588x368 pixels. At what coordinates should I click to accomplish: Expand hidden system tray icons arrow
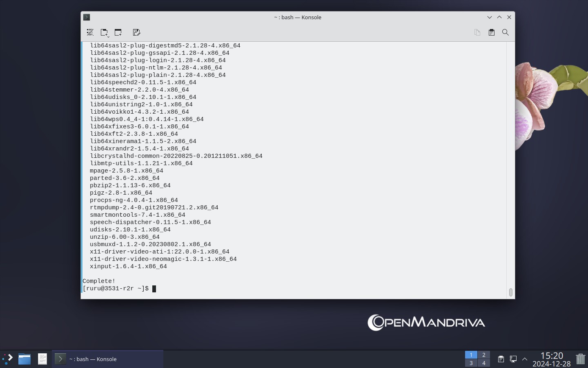[525, 359]
